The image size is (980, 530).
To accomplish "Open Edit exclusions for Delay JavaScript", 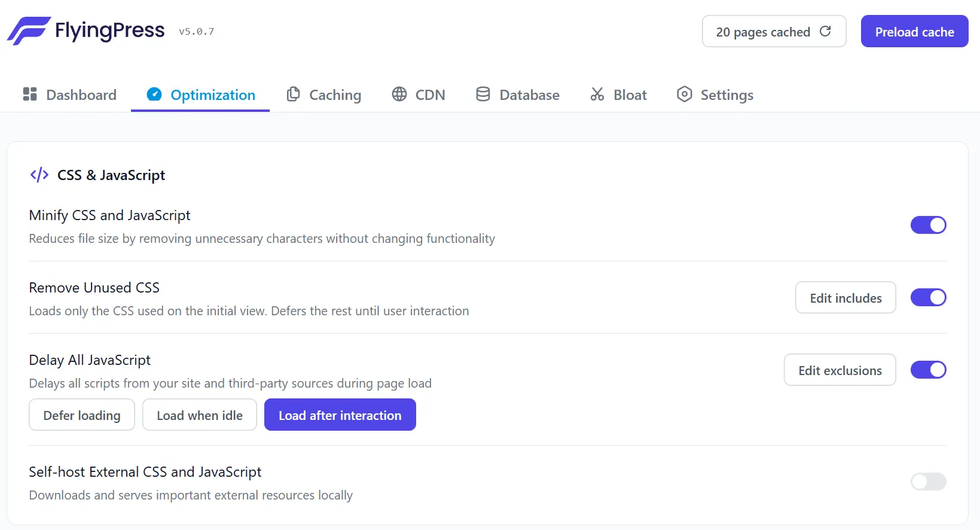I will (839, 370).
